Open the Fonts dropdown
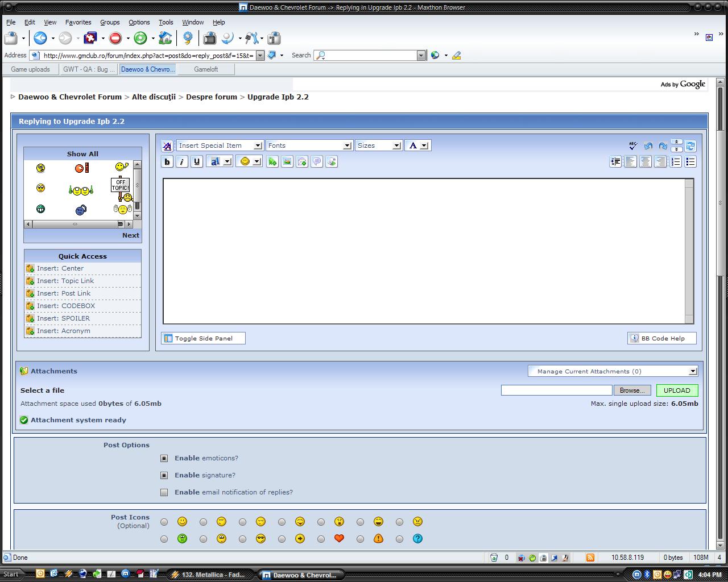The width and height of the screenshot is (728, 582). [309, 145]
